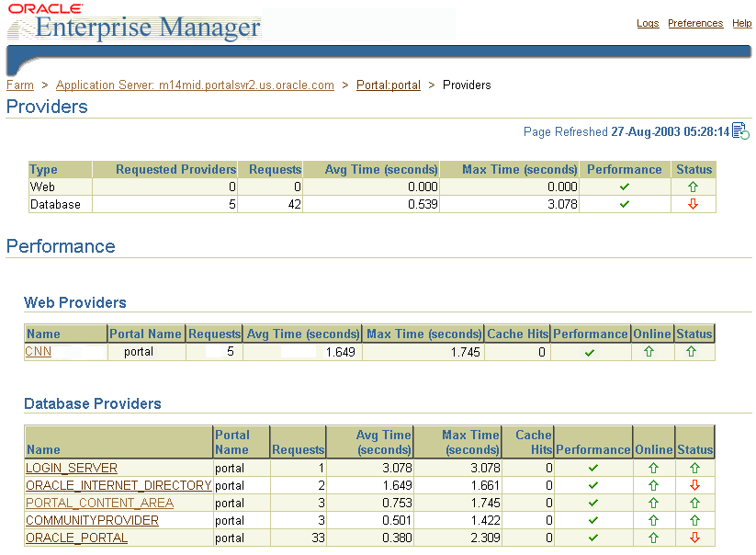This screenshot has height=555, width=756.
Task: Click LOGIN_SERVER performance checkmark
Action: 593,468
